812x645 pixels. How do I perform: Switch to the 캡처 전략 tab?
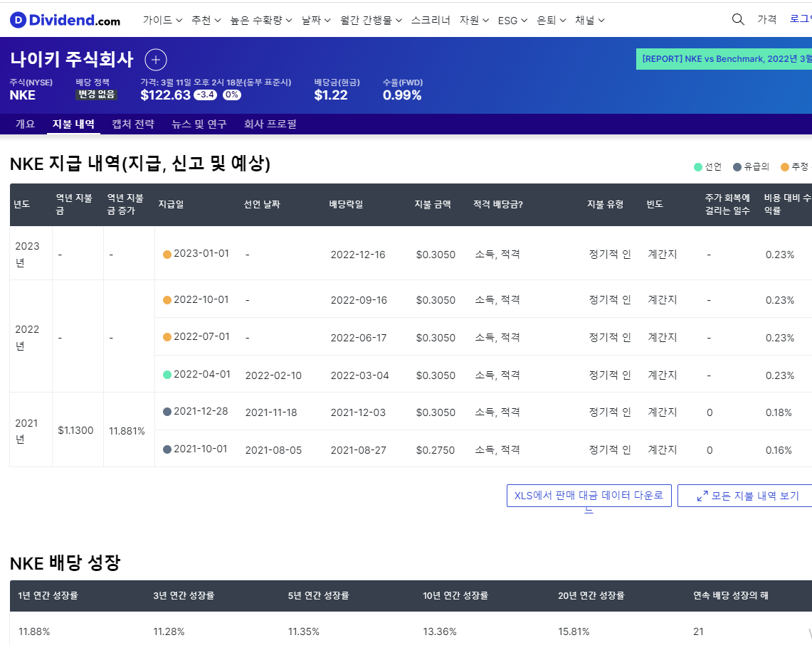(133, 124)
